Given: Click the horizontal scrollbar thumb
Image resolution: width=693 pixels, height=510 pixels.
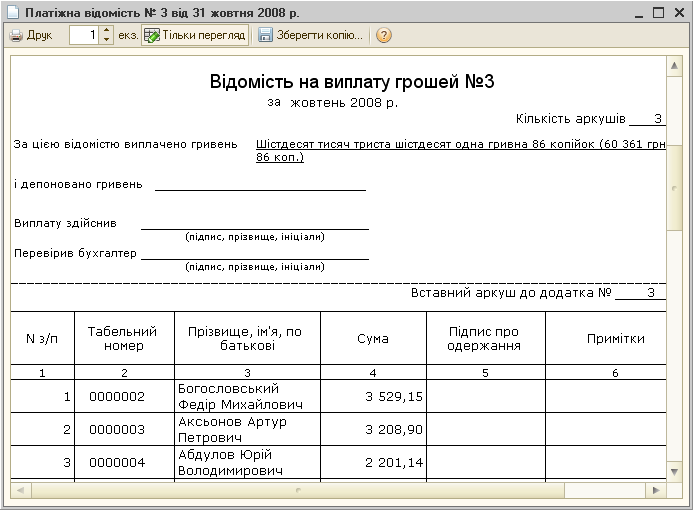Looking at the screenshot, I should (298, 490).
